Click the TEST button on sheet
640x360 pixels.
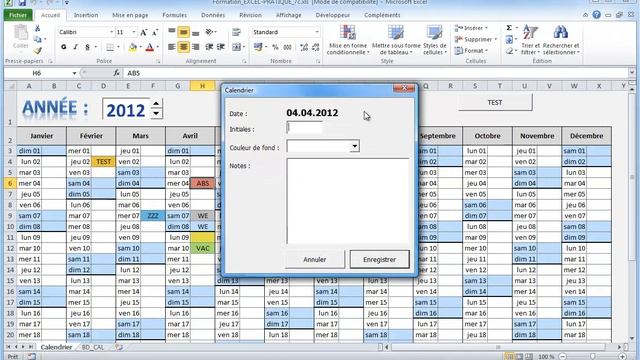click(495, 102)
